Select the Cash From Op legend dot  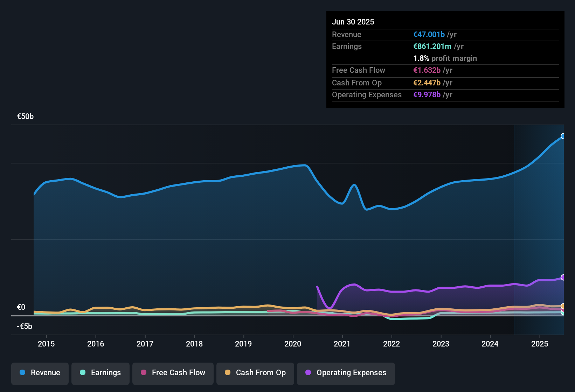[228, 373]
